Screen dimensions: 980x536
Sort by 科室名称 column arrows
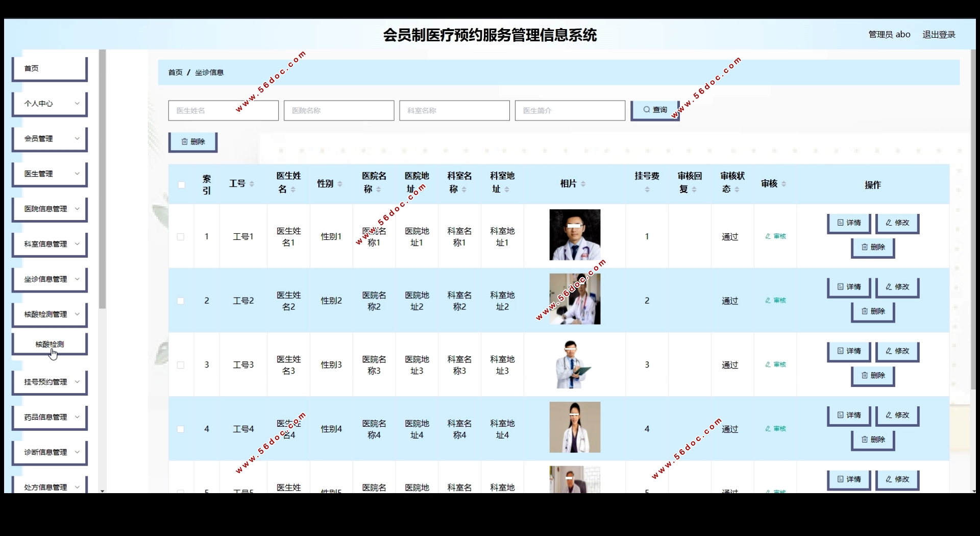coord(464,189)
